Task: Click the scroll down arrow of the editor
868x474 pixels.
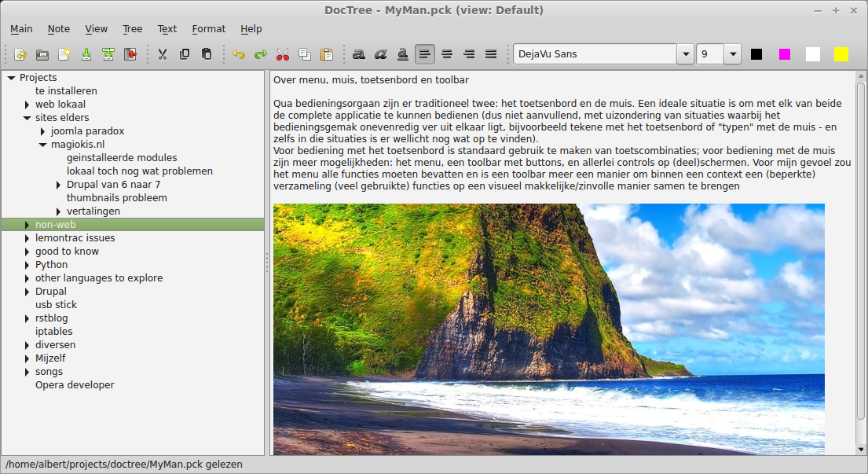Action: click(x=860, y=450)
